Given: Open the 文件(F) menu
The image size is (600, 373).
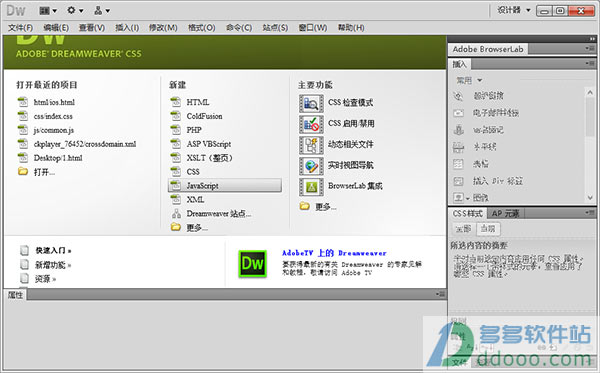Looking at the screenshot, I should click(x=21, y=28).
